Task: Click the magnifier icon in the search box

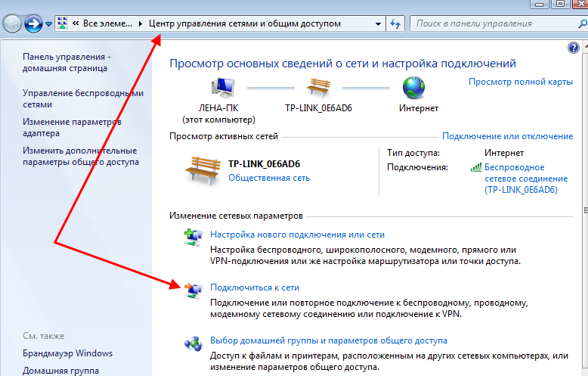Action: [583, 23]
